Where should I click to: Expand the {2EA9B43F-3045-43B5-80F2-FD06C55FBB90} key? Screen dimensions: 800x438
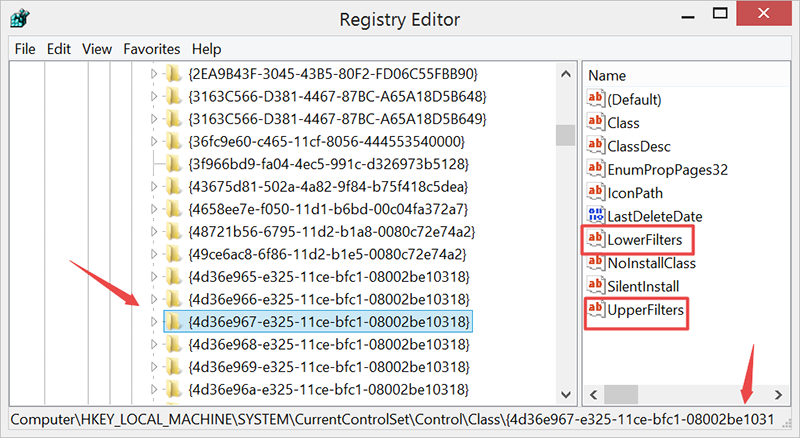[154, 74]
